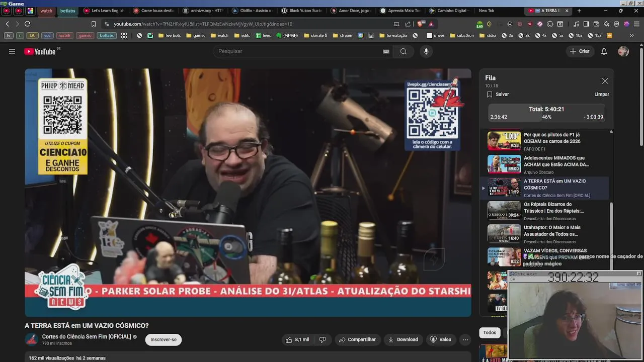Switch to Let's Learn English tab
The height and width of the screenshot is (362, 644).
(x=104, y=11)
